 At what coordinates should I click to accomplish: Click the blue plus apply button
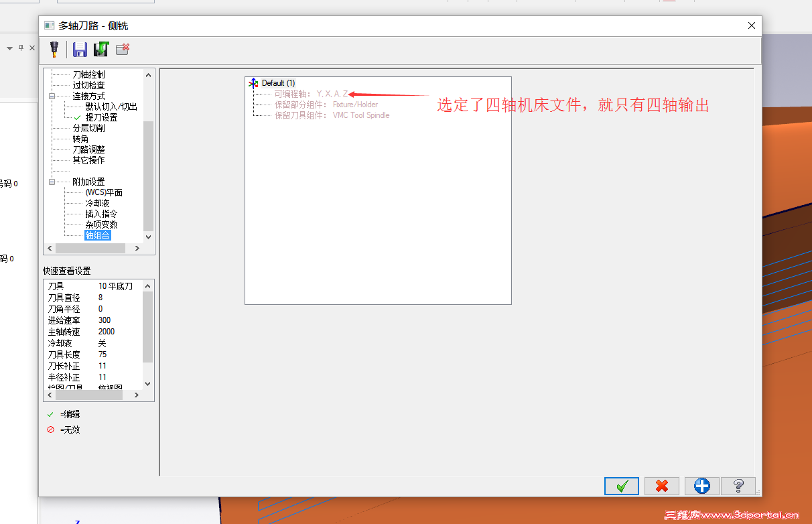(701, 486)
